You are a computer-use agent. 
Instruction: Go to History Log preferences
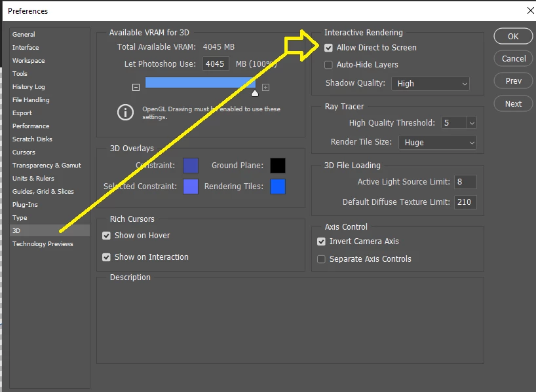[50, 87]
